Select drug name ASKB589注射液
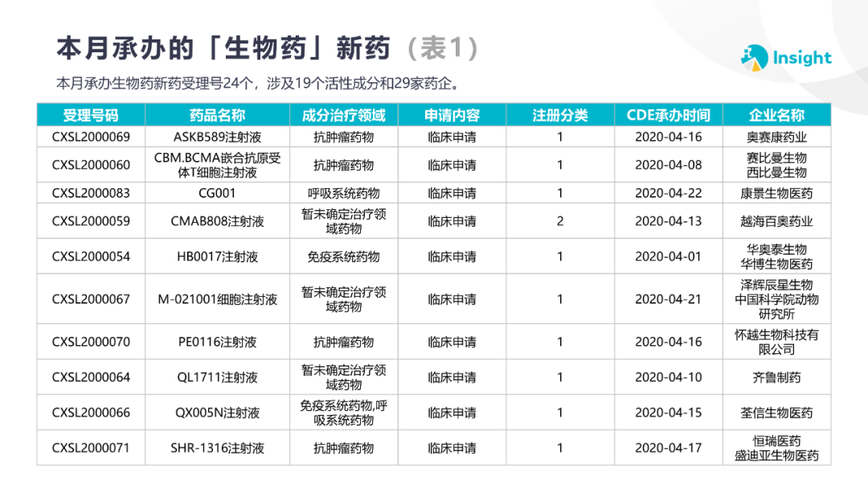Viewport: 868px width, 489px height. (217, 137)
